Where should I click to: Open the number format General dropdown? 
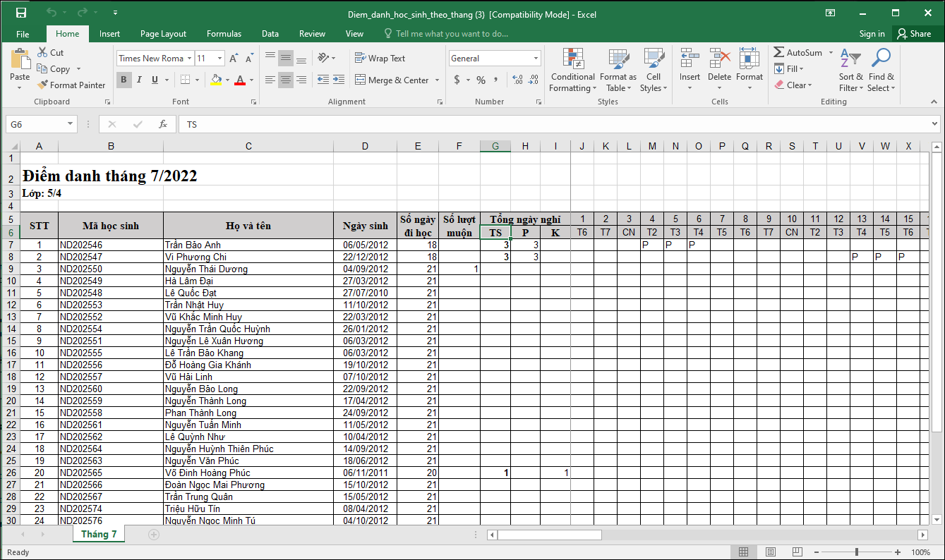pos(536,59)
